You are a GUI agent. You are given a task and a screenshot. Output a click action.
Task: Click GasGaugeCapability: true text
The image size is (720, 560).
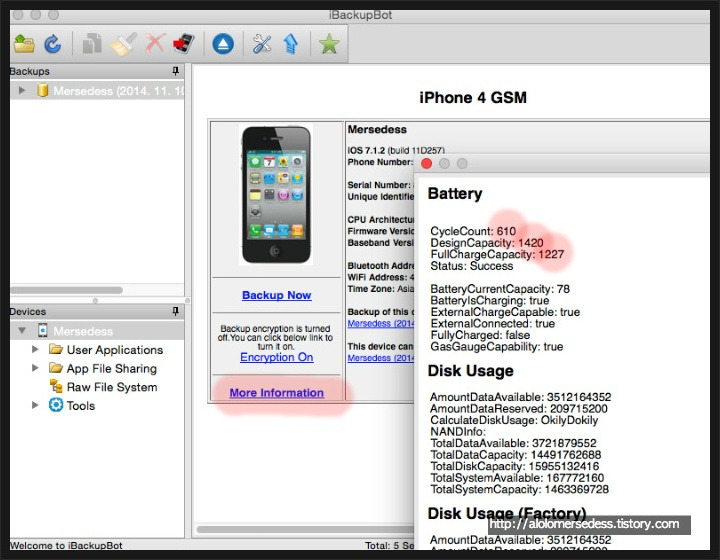pos(496,346)
